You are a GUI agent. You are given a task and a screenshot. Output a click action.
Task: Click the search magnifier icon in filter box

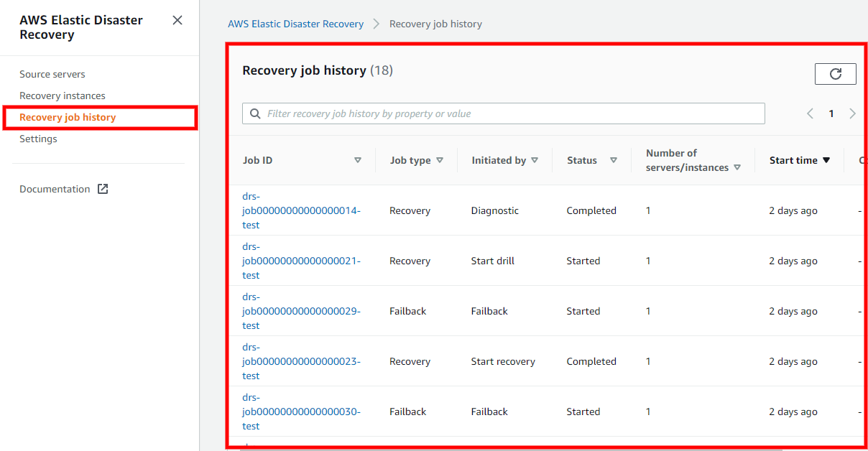coord(255,113)
